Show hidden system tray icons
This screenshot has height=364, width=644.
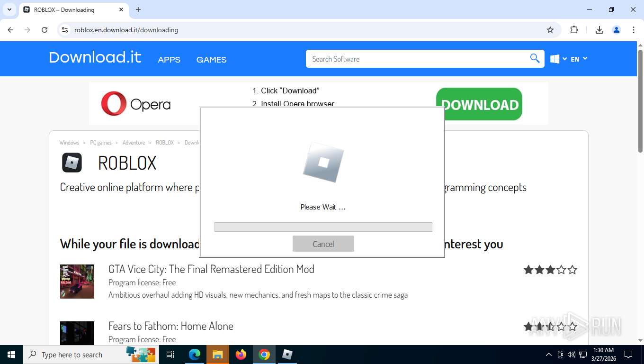549,355
